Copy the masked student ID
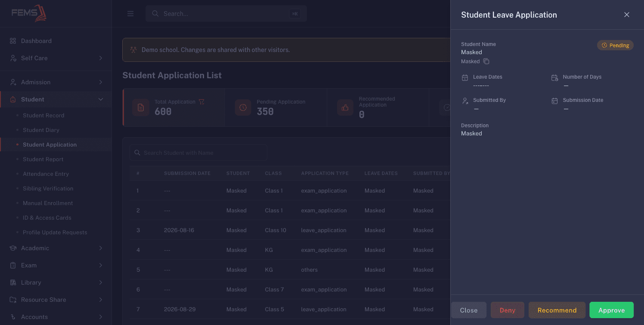This screenshot has width=644, height=325. pos(486,61)
